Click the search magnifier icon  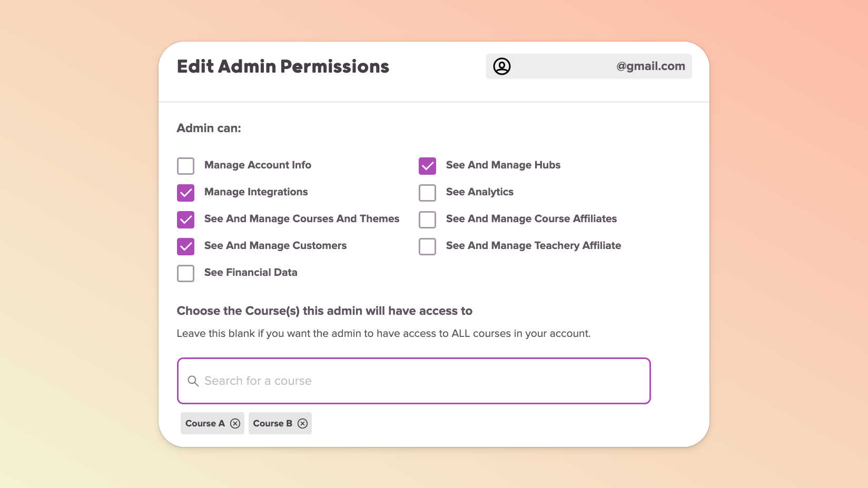click(193, 381)
